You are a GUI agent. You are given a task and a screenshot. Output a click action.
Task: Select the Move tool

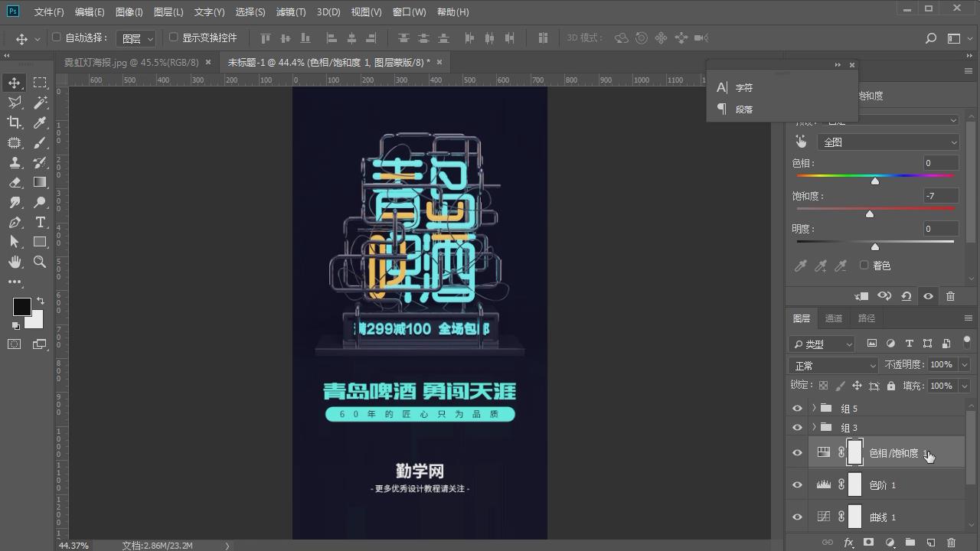[15, 83]
